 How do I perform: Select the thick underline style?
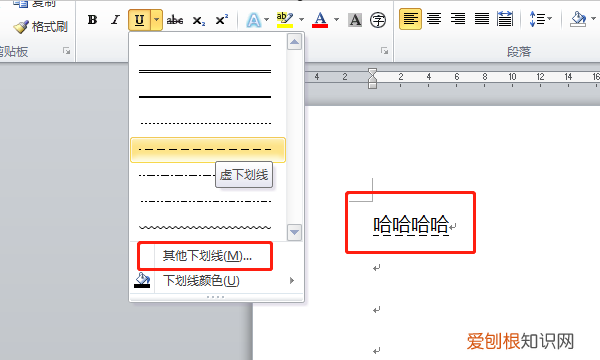[208, 97]
